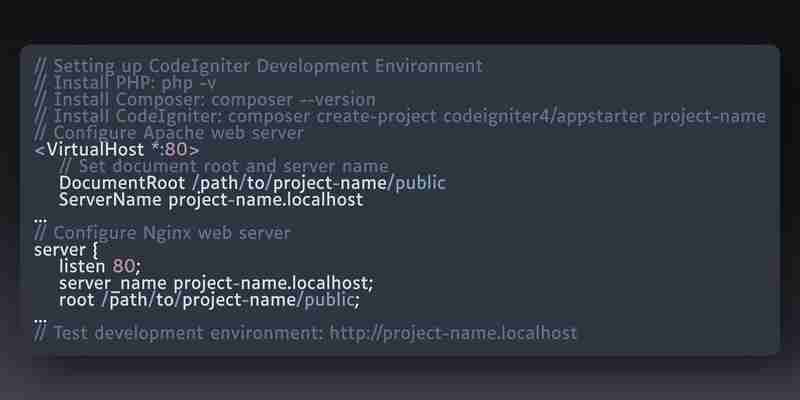Click the ServerName project-name.localhost line
This screenshot has height=400, width=800.
tap(211, 199)
